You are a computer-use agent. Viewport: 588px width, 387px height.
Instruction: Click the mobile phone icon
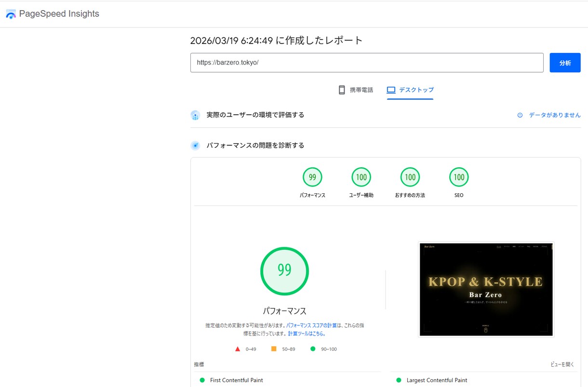(342, 90)
